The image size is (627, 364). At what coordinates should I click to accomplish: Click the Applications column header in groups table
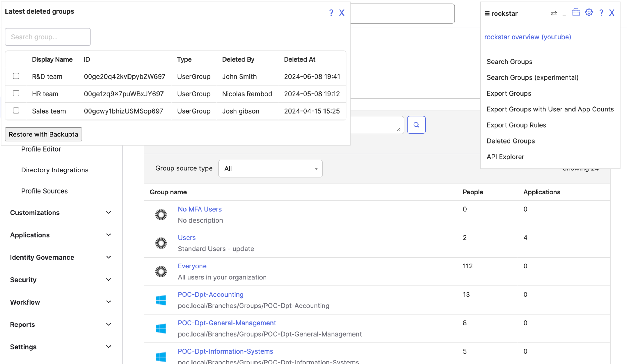click(542, 192)
